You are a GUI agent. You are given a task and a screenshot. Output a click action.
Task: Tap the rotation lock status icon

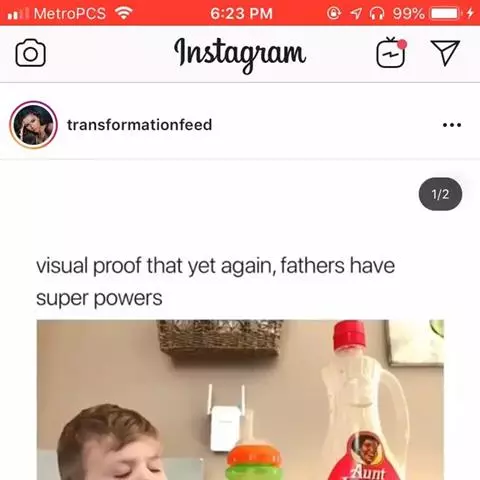tap(334, 13)
